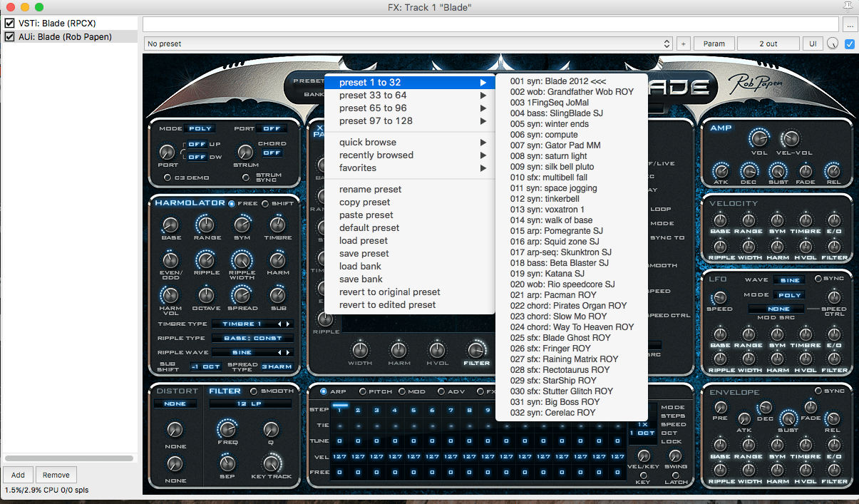
Task: Toggle the AUi: Blade (Rob Papen) checkbox
Action: coord(10,36)
